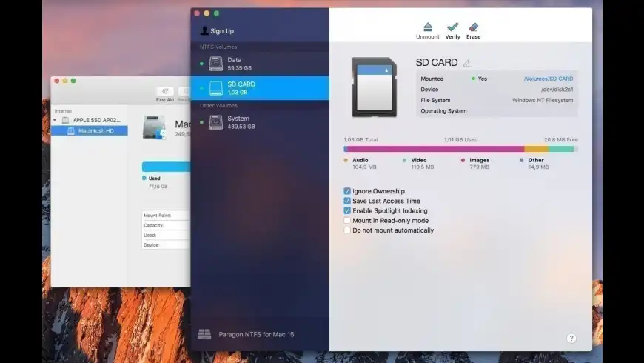Viewport: 644px width, 363px height.
Task: Disable the Enable Spotlight Indexing checkbox
Action: [x=347, y=210]
